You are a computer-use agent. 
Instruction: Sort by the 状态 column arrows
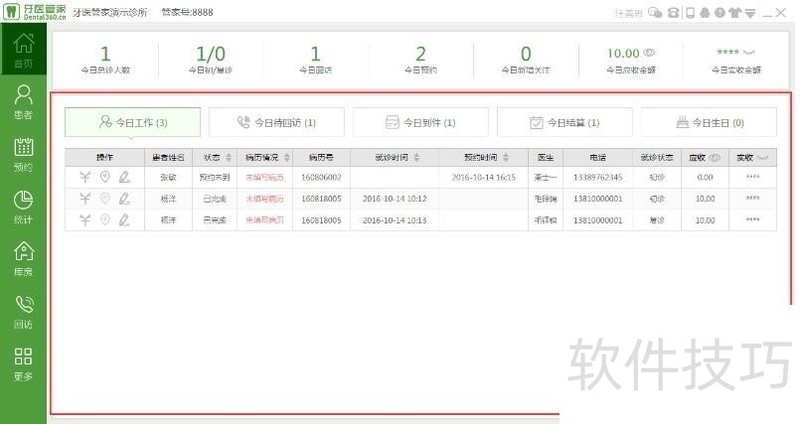tap(229, 158)
